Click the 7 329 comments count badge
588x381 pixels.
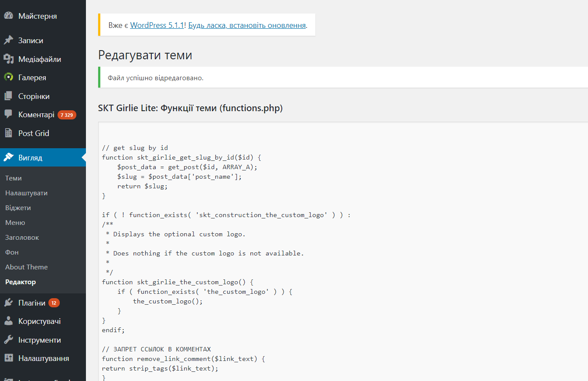coord(67,115)
